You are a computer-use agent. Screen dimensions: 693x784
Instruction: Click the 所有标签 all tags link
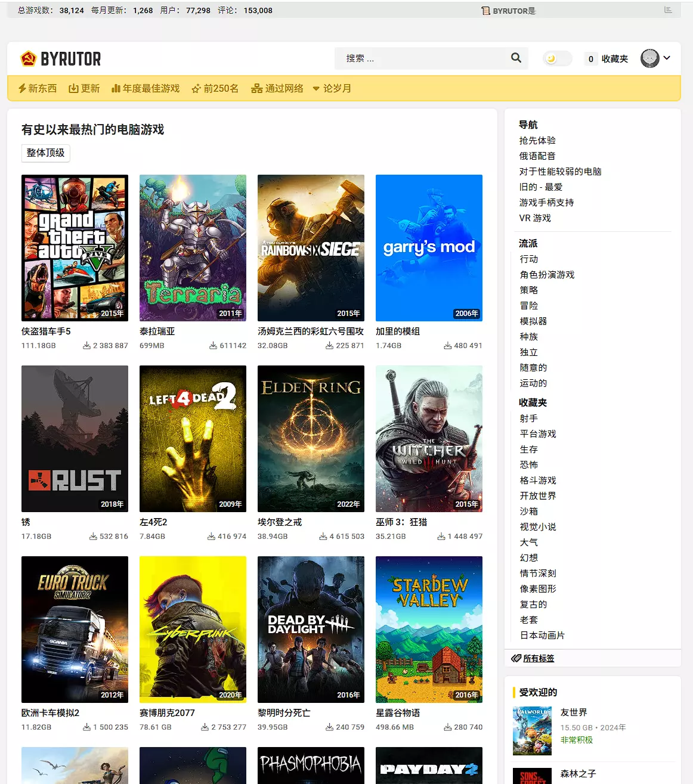[538, 658]
